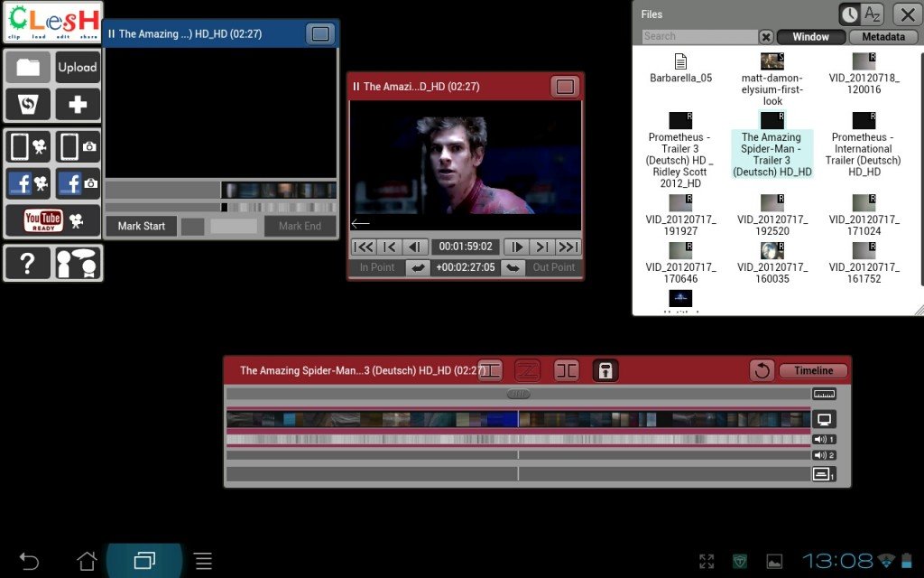Click the plus icon to add new
This screenshot has height=578, width=924.
coord(78,105)
